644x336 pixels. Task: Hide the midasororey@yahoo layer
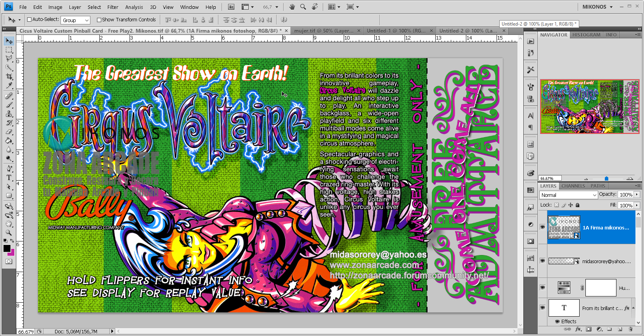[x=542, y=261]
